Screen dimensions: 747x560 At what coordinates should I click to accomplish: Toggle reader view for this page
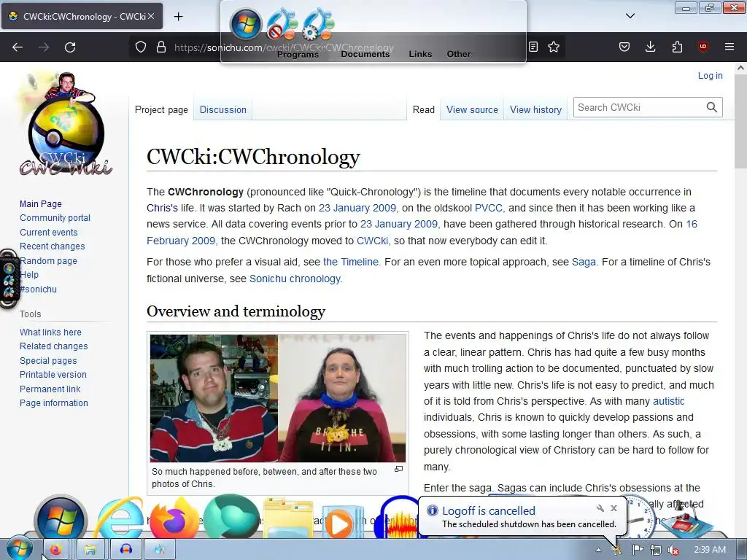(x=533, y=47)
